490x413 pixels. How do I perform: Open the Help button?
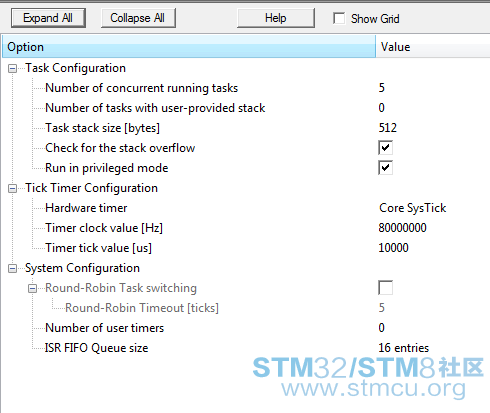click(x=276, y=18)
